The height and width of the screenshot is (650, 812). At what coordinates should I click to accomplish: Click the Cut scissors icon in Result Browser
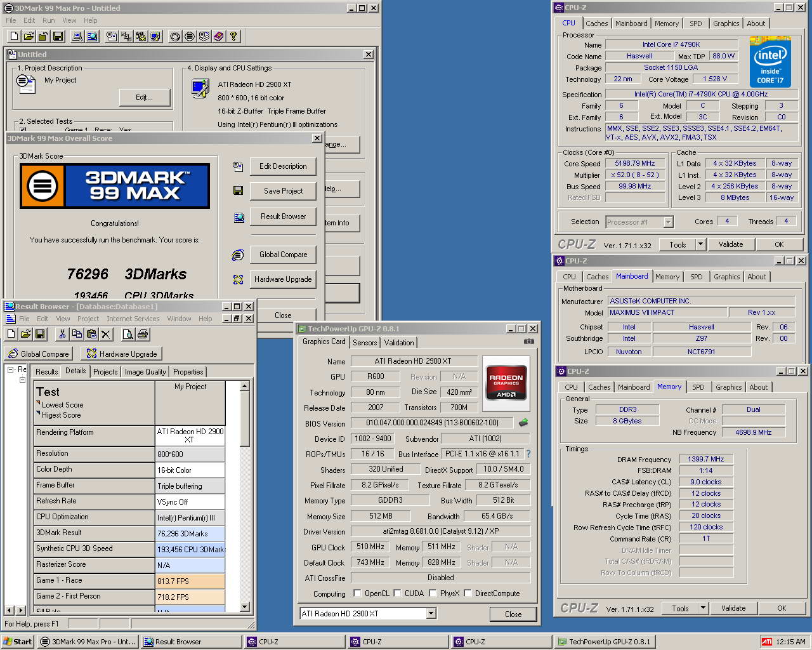(62, 334)
